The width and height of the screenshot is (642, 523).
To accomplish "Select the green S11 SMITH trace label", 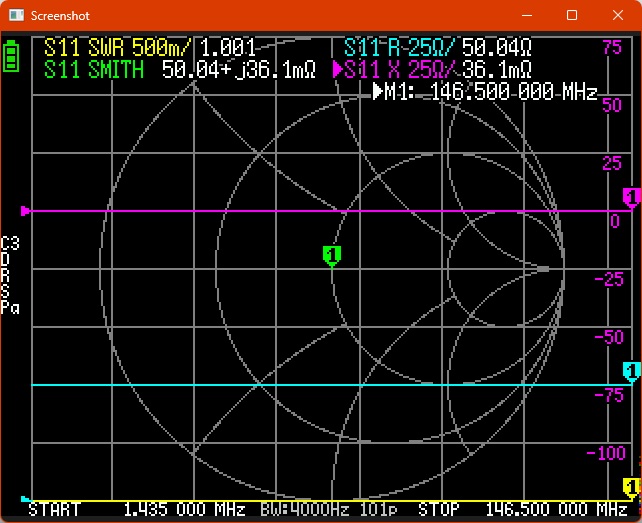I will [94, 69].
